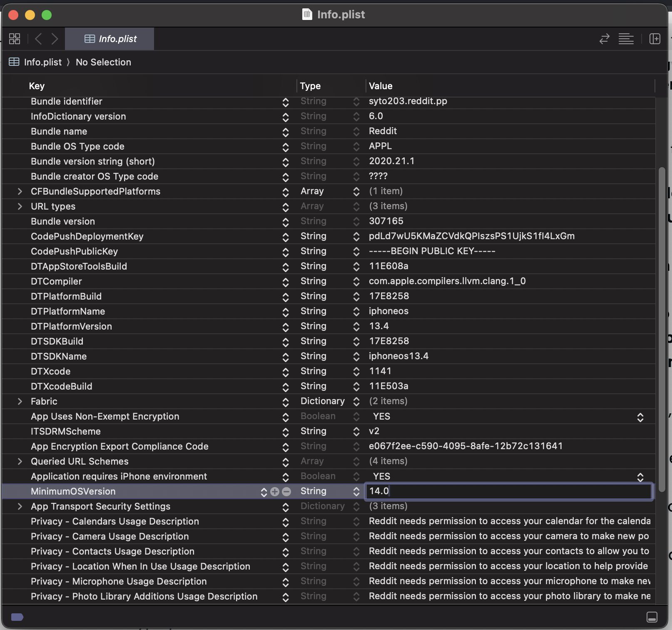The width and height of the screenshot is (672, 630).
Task: Expand App Transport Security Settings
Action: (x=20, y=506)
